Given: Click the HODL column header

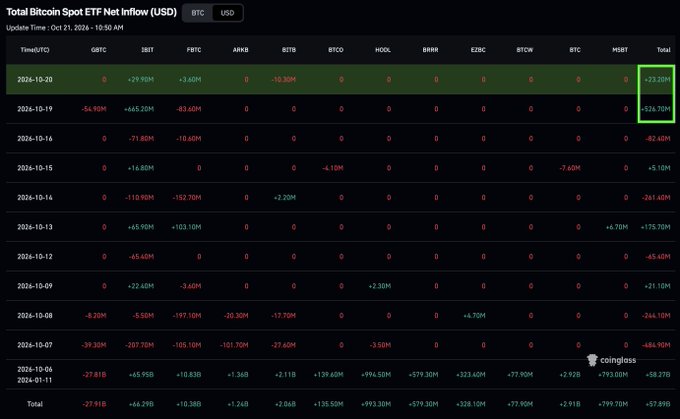Looking at the screenshot, I should click(383, 50).
